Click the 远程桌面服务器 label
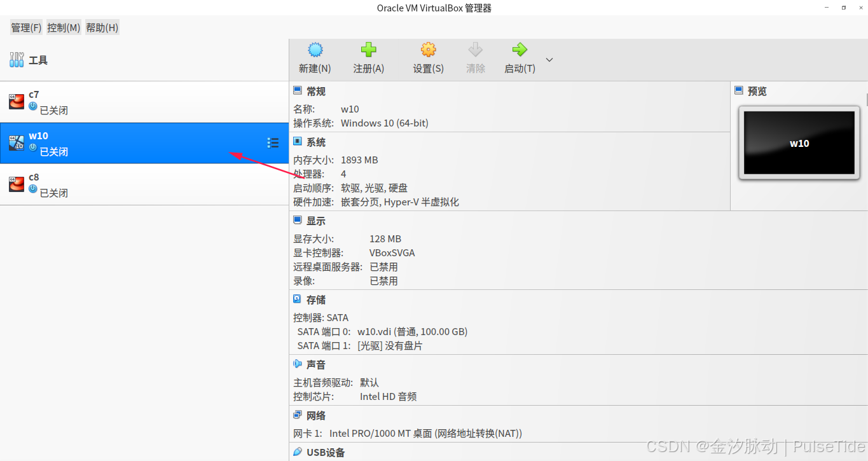Screen dimensions: 868x461 click(x=327, y=266)
